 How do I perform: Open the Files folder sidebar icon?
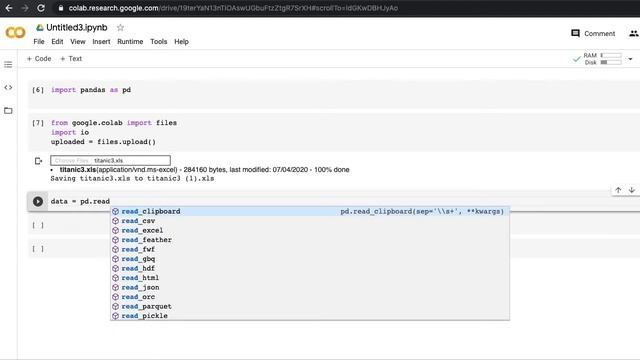point(8,111)
